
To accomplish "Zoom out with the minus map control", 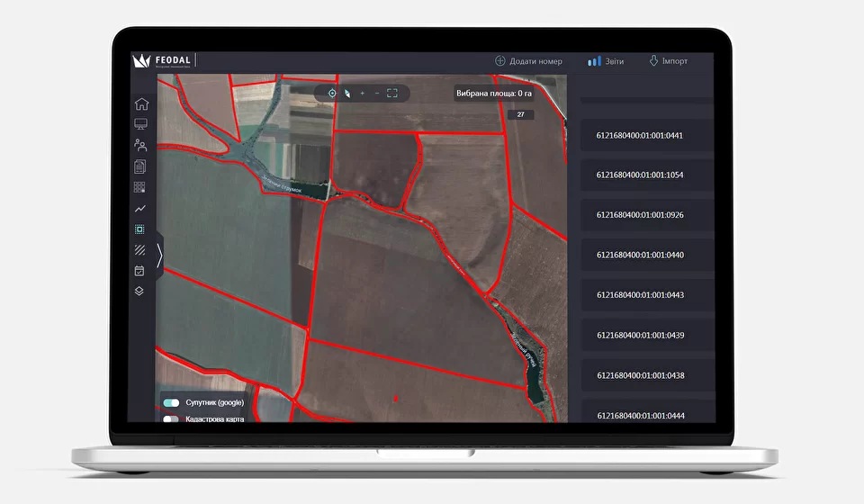I will (x=376, y=93).
